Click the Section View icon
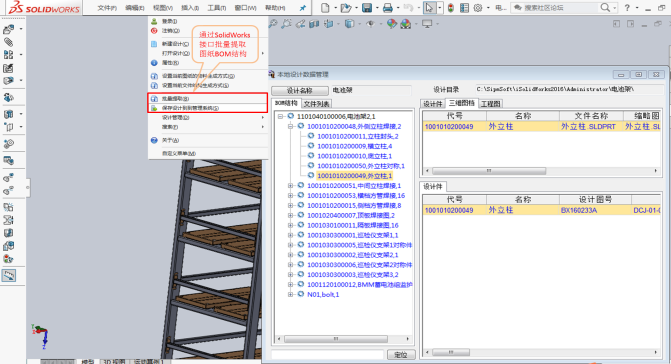Image resolution: width=671 pixels, height=364 pixels. [x=314, y=24]
